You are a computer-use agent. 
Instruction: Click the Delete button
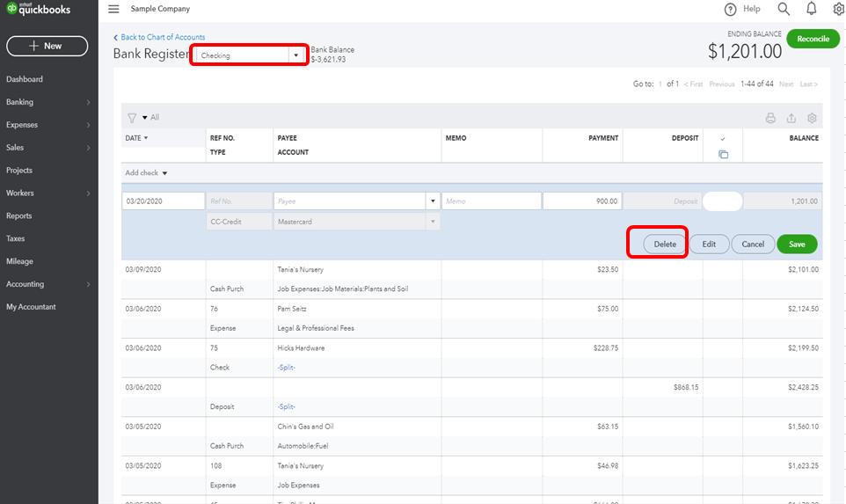coord(665,245)
